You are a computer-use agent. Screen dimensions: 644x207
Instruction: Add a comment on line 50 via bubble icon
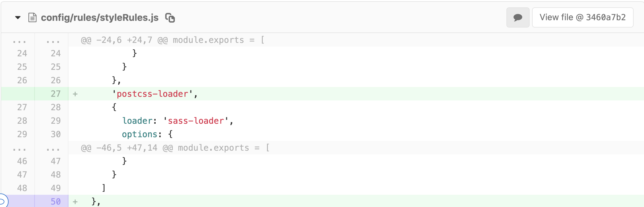(x=2, y=201)
